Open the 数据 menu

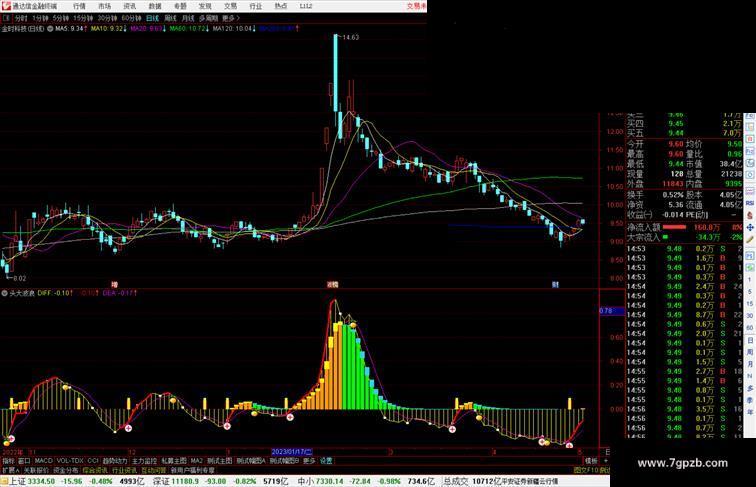(155, 6)
